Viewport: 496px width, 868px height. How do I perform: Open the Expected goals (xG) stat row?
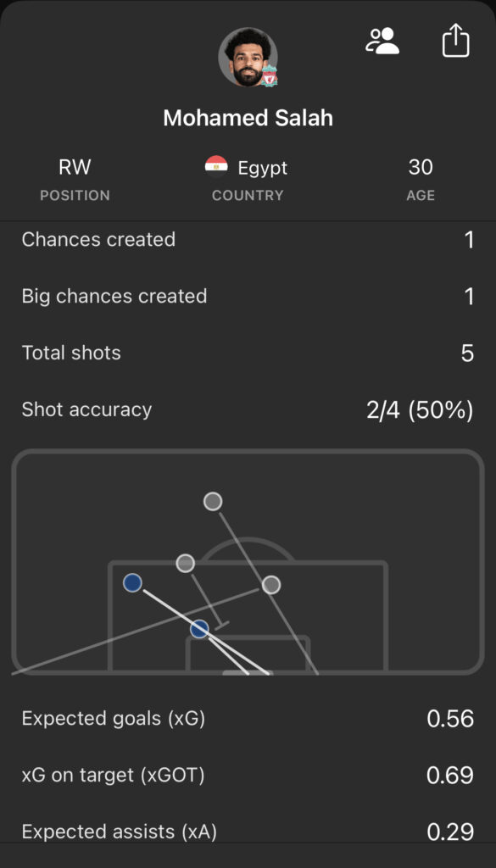[x=248, y=718]
